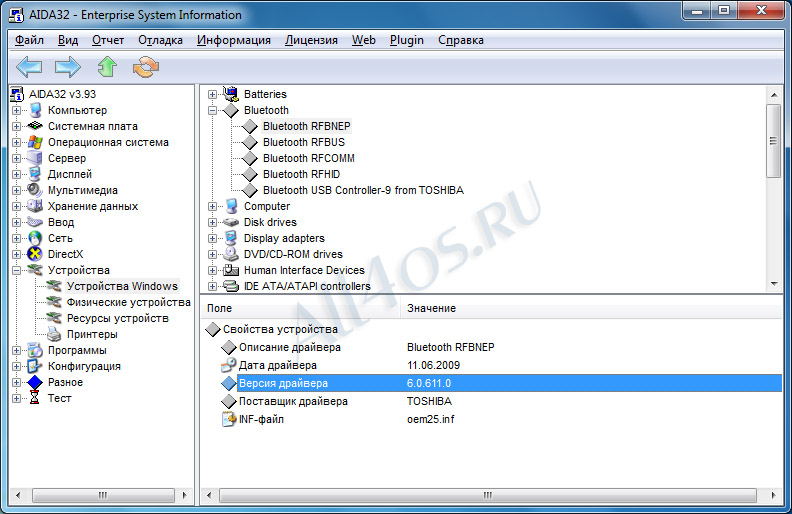Click the Хранение данных storage icon
This screenshot has height=514, width=792.
click(35, 206)
